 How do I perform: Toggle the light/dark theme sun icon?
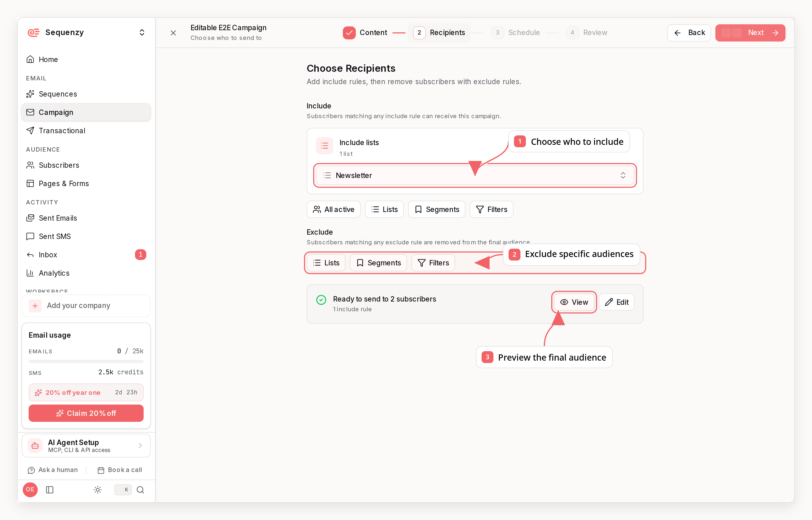[x=98, y=490]
